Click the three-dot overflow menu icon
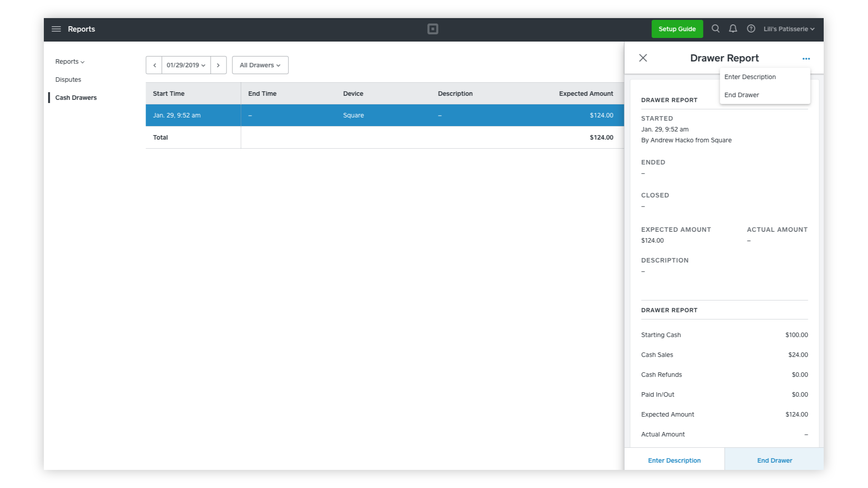The width and height of the screenshot is (868, 488). [x=806, y=58]
